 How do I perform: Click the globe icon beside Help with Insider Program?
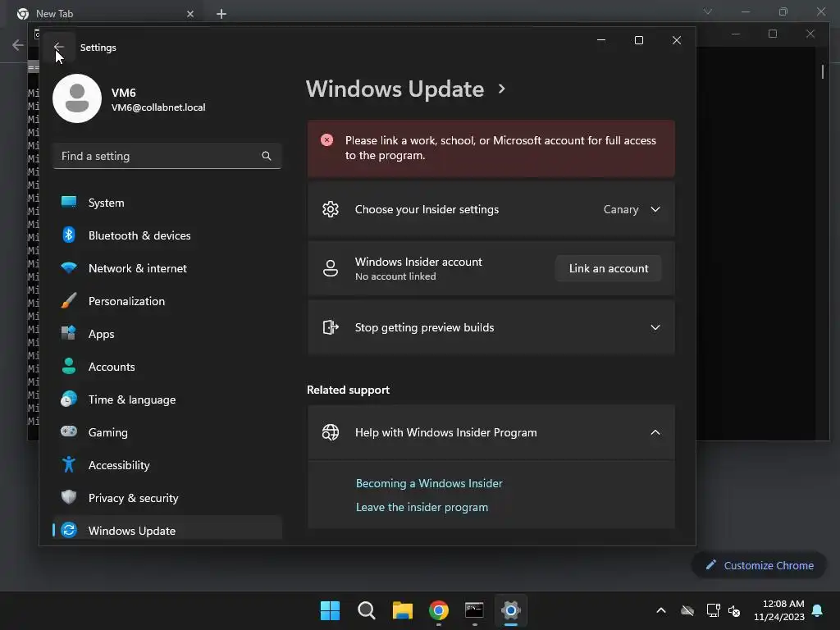(x=331, y=432)
